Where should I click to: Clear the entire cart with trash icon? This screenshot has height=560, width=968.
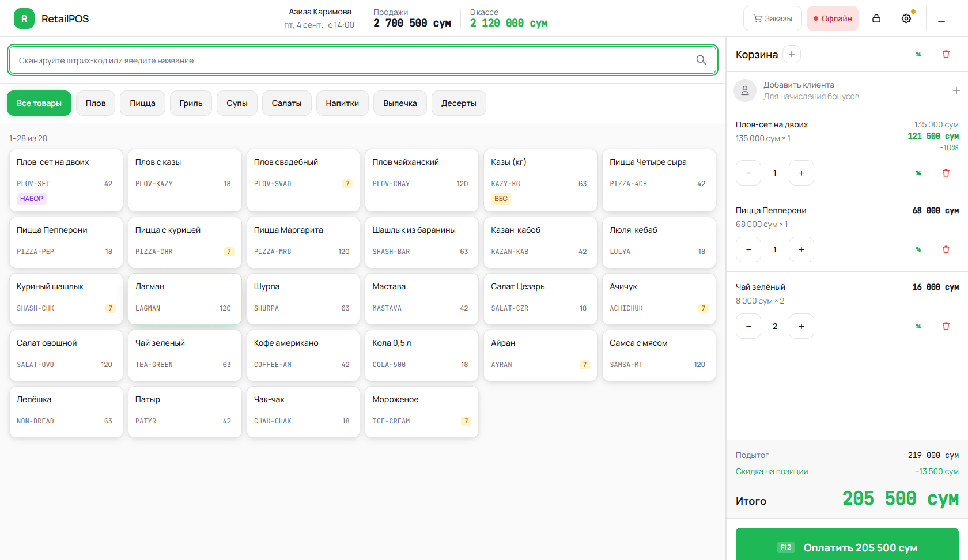pos(946,54)
